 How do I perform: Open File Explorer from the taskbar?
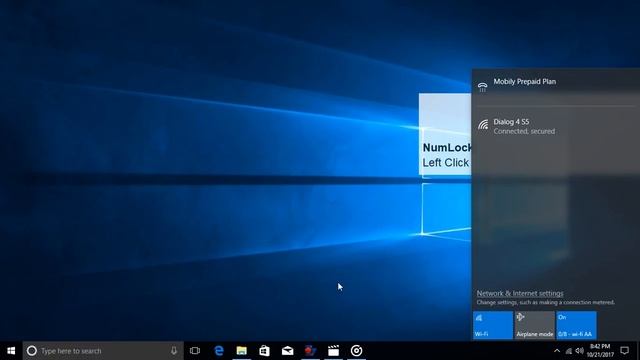point(242,351)
